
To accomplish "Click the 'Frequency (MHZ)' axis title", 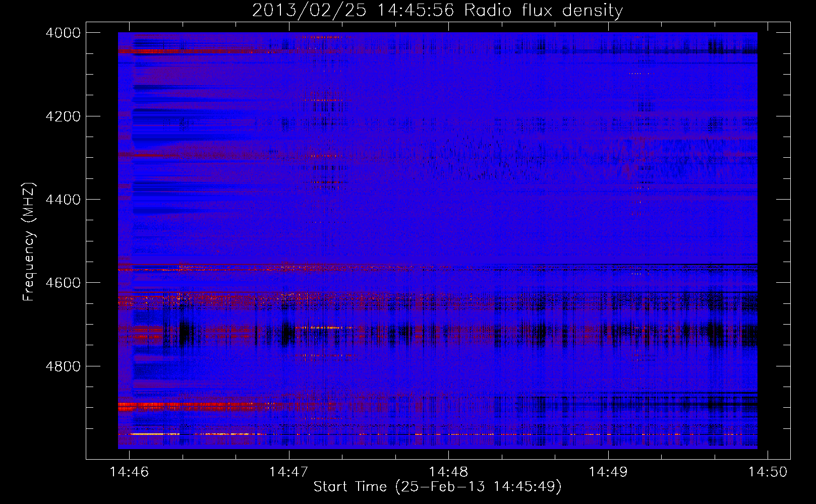I will click(x=29, y=242).
